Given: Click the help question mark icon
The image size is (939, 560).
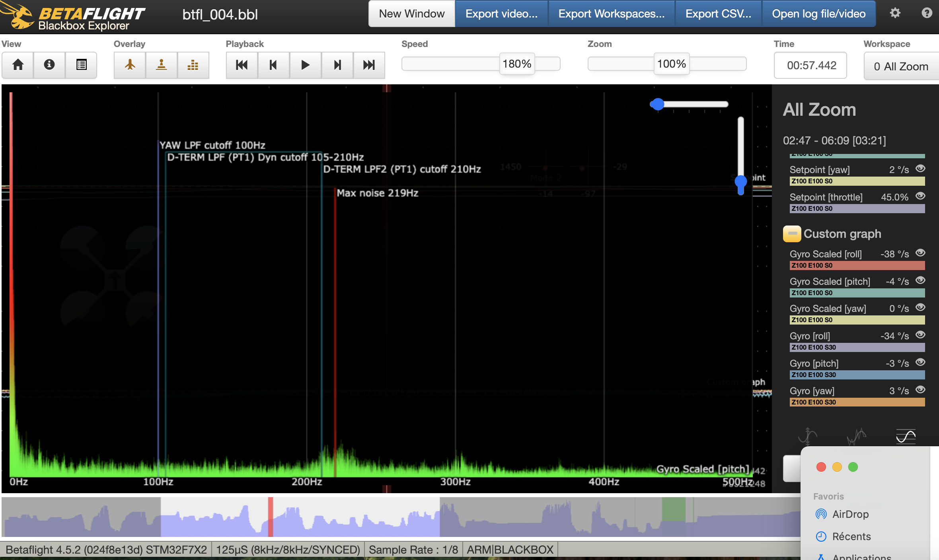Looking at the screenshot, I should pyautogui.click(x=927, y=14).
